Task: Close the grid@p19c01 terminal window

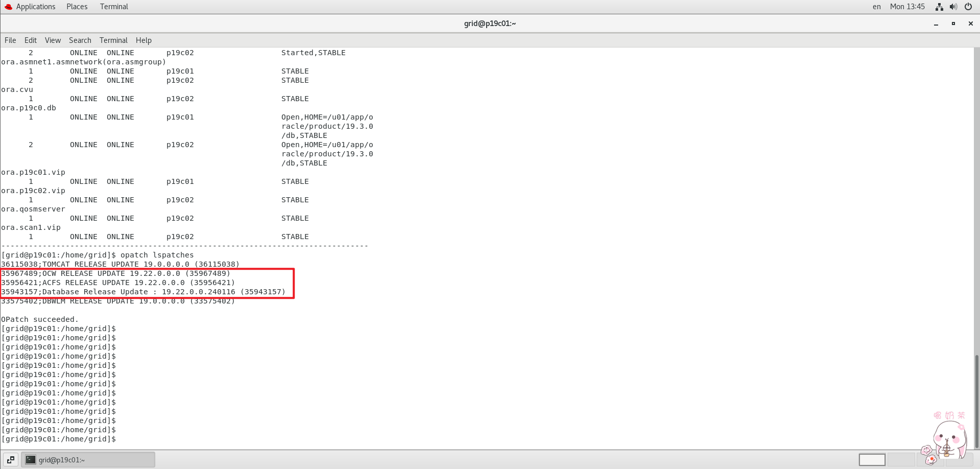Action: [970, 24]
